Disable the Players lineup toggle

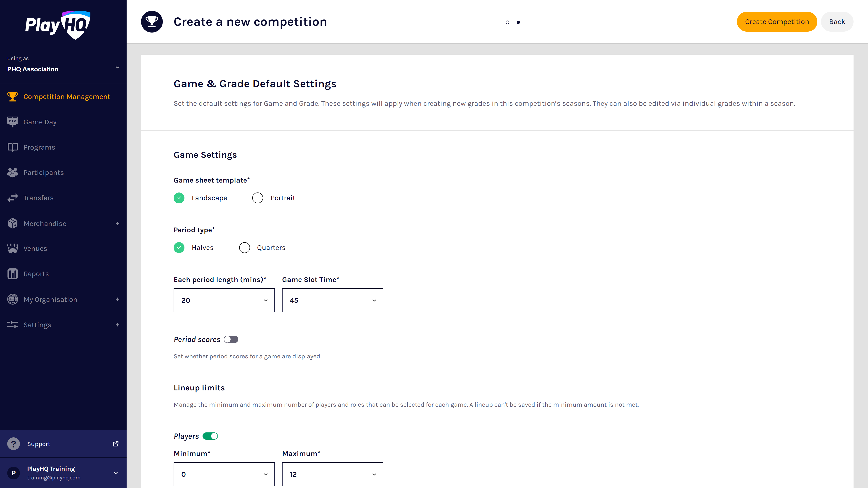point(211,436)
